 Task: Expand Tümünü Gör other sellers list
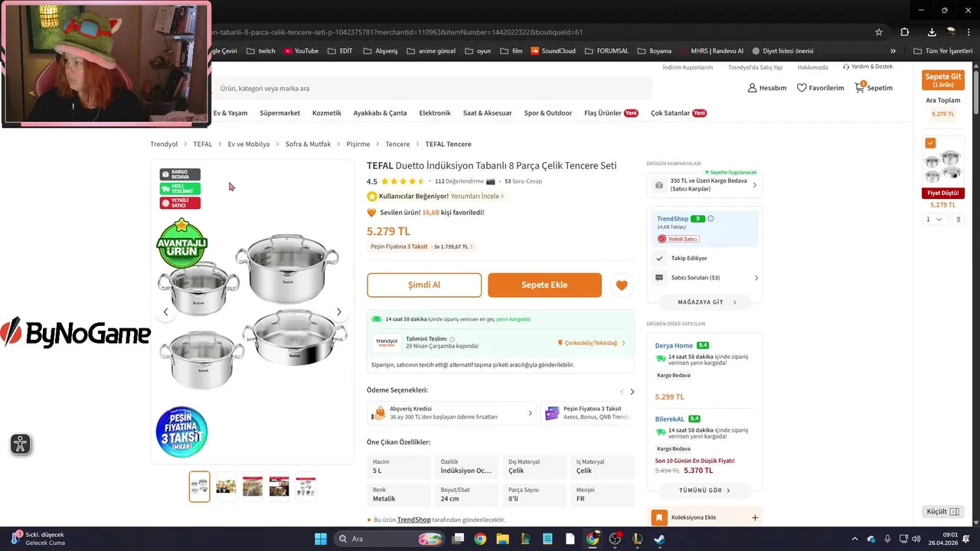click(x=704, y=491)
